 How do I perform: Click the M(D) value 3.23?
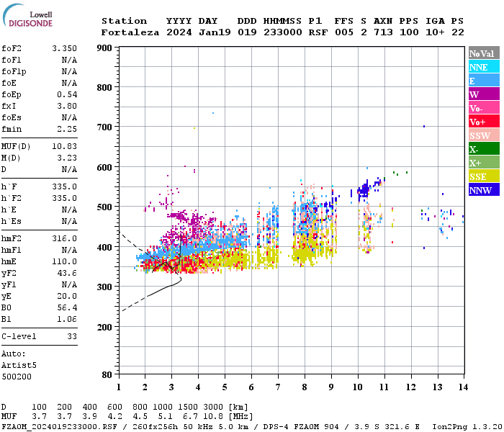[x=67, y=158]
